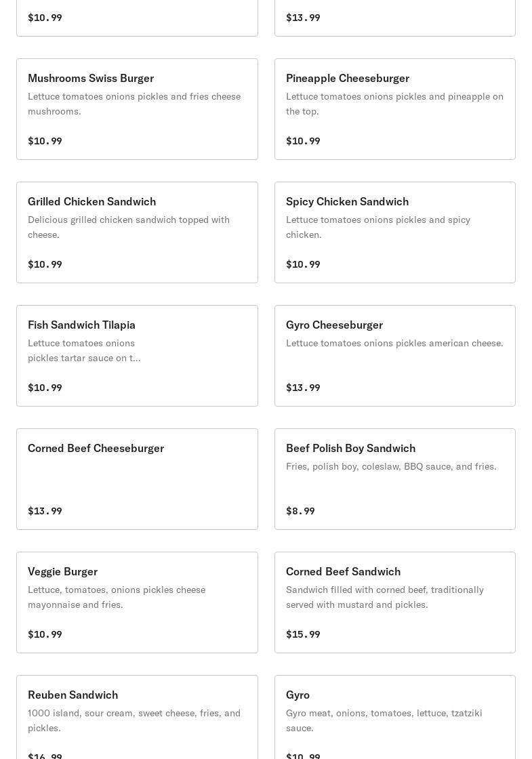Click the truncated Fish Sandwich Tilapia description
The width and height of the screenshot is (532, 759).
84,350
